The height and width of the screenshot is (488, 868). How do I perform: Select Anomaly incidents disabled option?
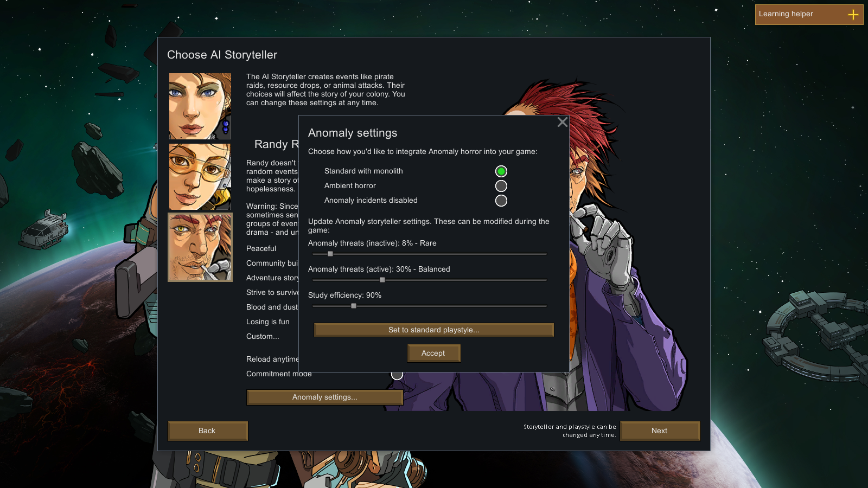501,201
